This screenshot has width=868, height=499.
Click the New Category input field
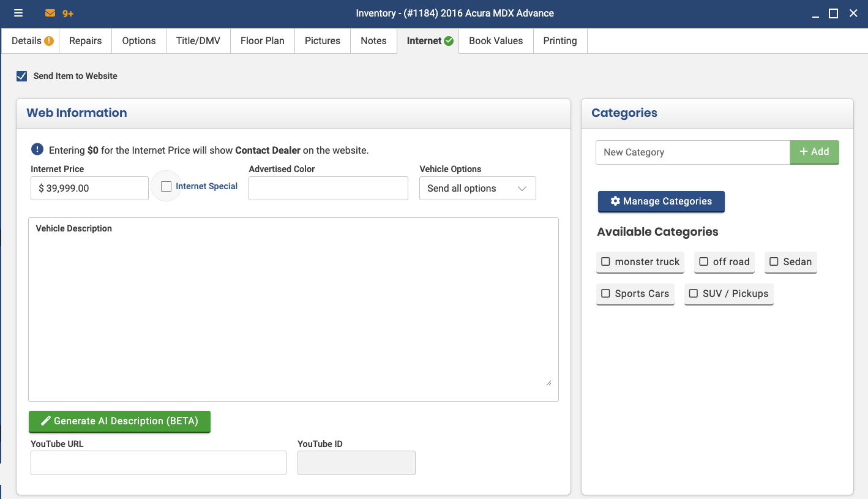[693, 152]
